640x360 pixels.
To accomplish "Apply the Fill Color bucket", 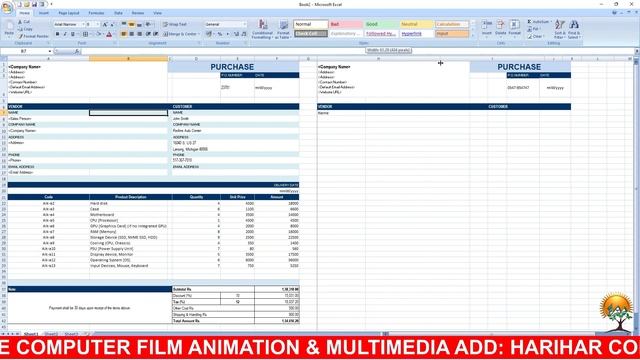I will point(98,34).
